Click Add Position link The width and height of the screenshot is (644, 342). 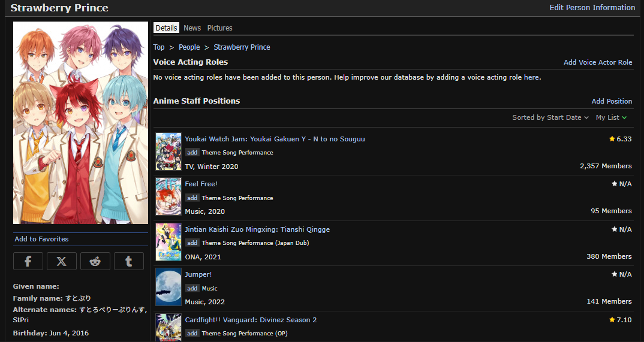coord(612,101)
